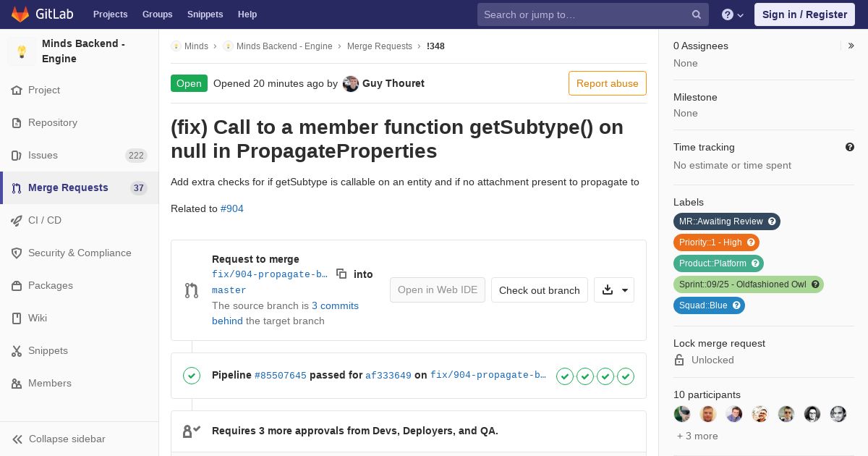Click help icon on MR::Awaiting Review label
This screenshot has height=456, width=868.
click(x=772, y=221)
